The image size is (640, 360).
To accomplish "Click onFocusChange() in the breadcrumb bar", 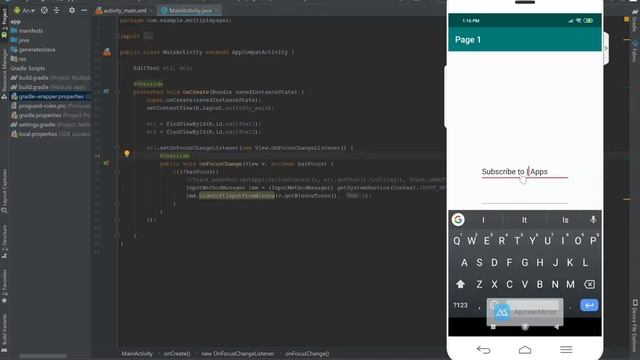I will pyautogui.click(x=307, y=353).
